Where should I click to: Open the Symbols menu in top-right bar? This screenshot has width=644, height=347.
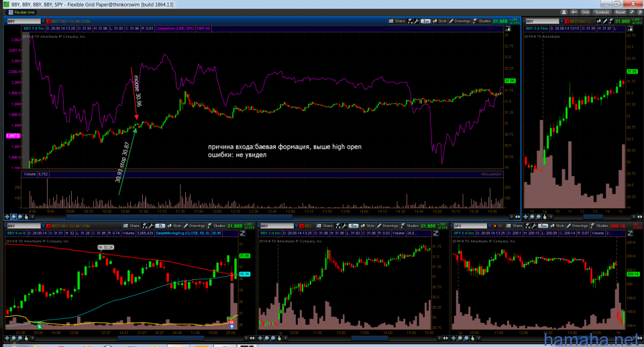click(x=600, y=12)
